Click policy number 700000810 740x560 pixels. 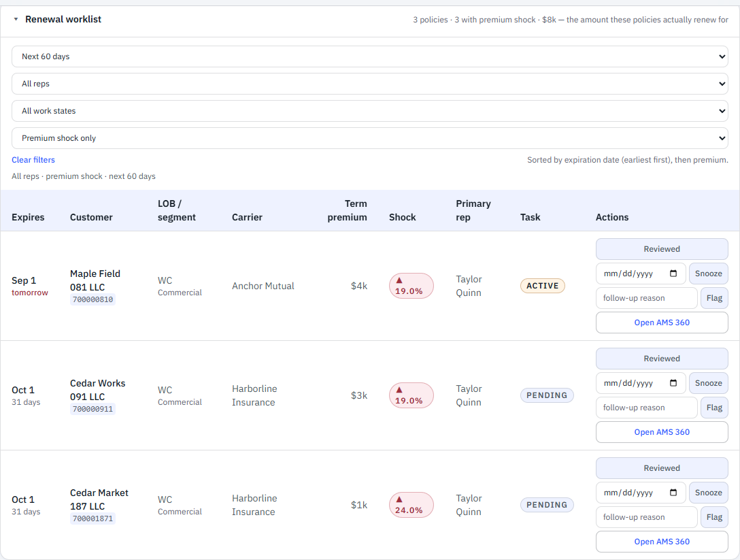pos(92,299)
